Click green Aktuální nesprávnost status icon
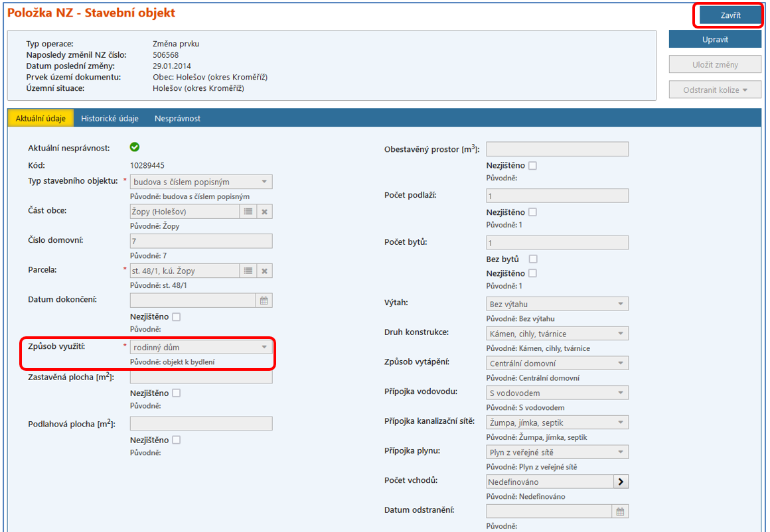Viewport: 770px width, 532px height. [x=135, y=147]
